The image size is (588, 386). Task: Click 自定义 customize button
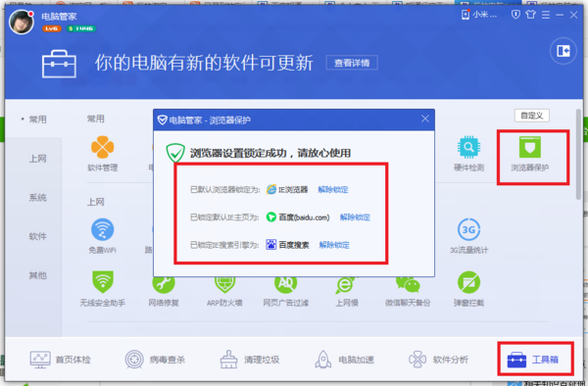pyautogui.click(x=532, y=116)
